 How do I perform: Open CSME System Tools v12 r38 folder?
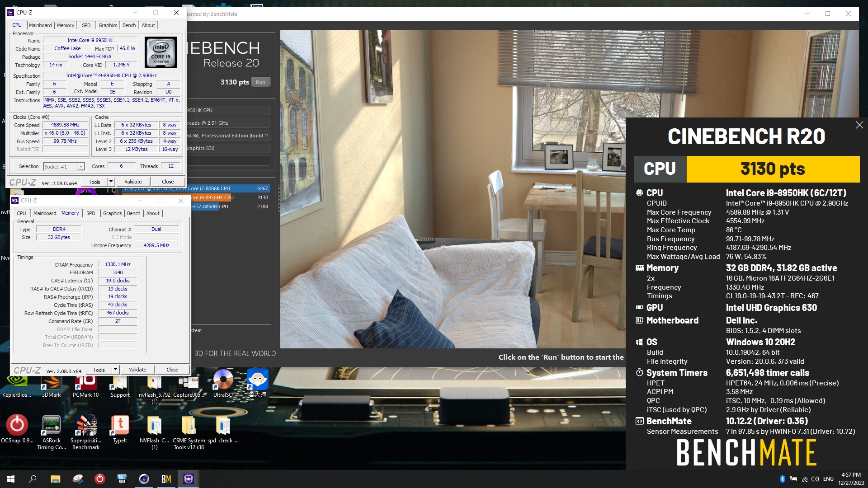coord(189,432)
